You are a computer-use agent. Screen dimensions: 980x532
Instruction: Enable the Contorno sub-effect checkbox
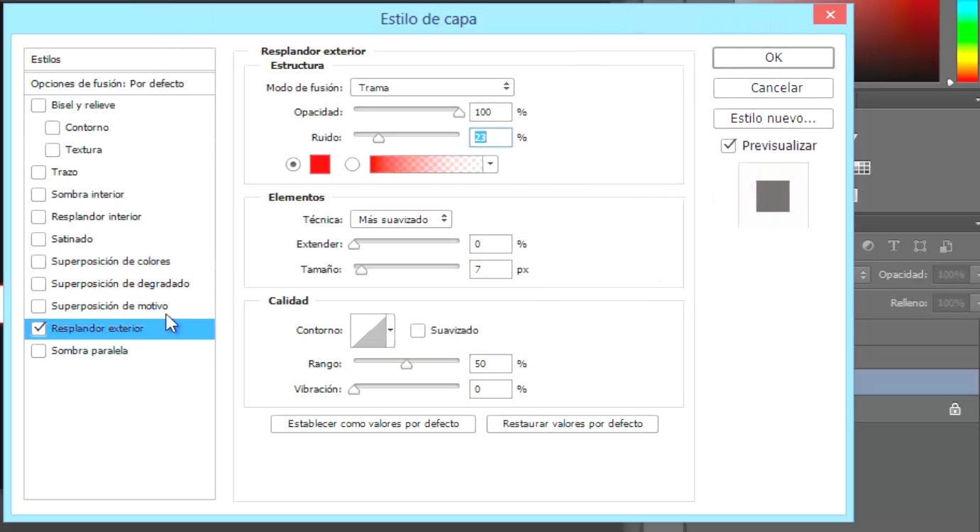pos(52,128)
